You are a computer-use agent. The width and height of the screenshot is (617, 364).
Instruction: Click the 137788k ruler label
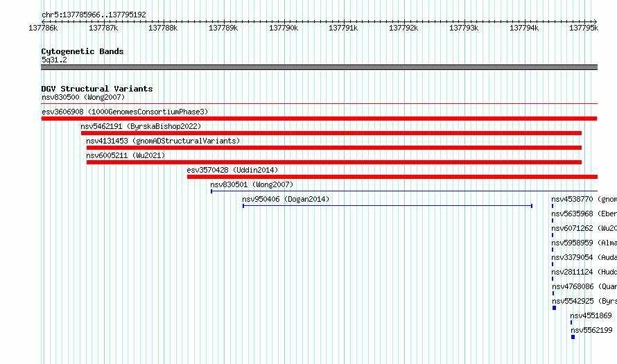click(x=163, y=28)
